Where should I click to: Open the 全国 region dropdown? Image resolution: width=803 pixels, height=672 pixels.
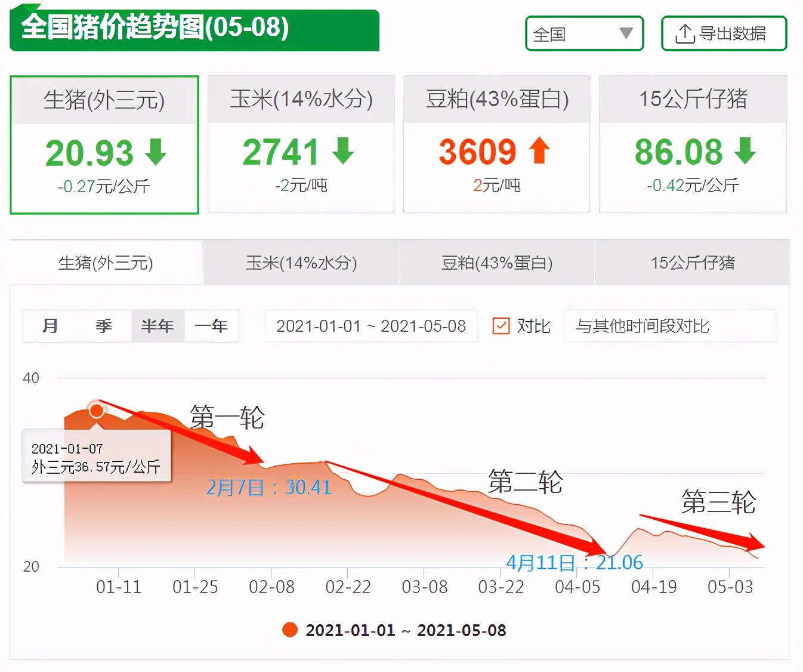(x=584, y=33)
